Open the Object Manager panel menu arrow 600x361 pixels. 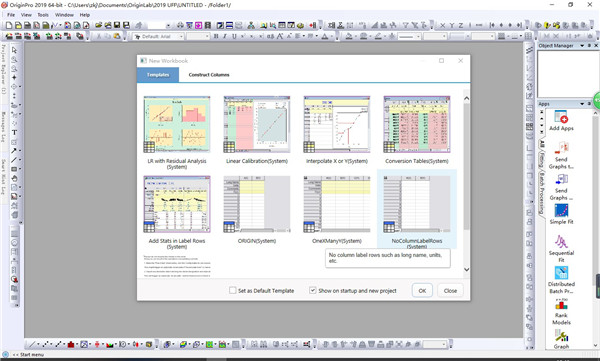click(x=582, y=46)
